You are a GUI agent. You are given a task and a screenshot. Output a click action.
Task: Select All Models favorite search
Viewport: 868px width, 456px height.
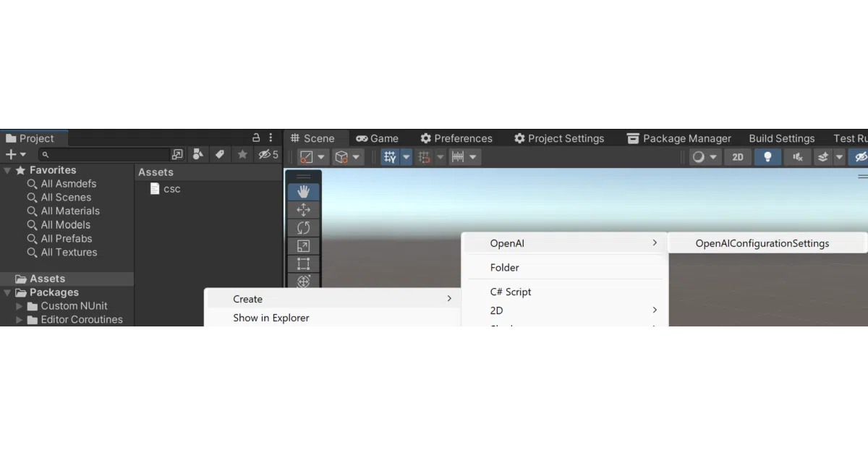[65, 225]
